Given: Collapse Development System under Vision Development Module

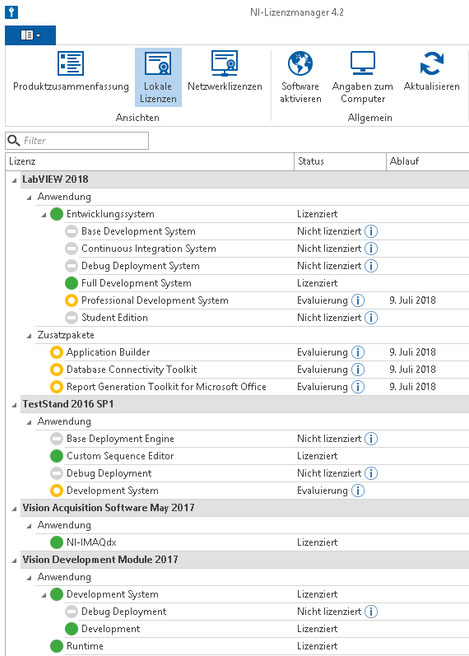Looking at the screenshot, I should coord(44,595).
